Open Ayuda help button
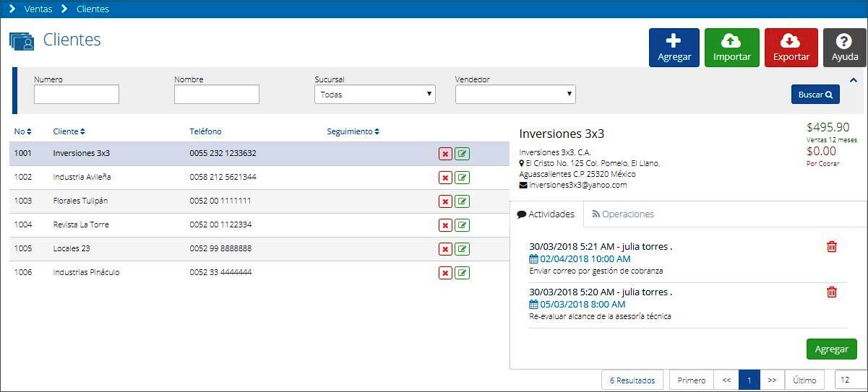Screen dimensions: 868x392 point(845,48)
